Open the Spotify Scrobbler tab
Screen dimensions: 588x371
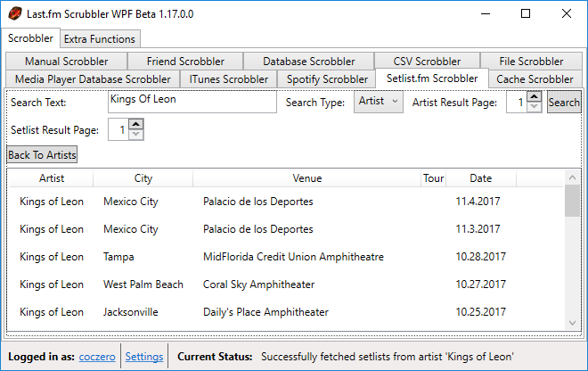point(327,79)
